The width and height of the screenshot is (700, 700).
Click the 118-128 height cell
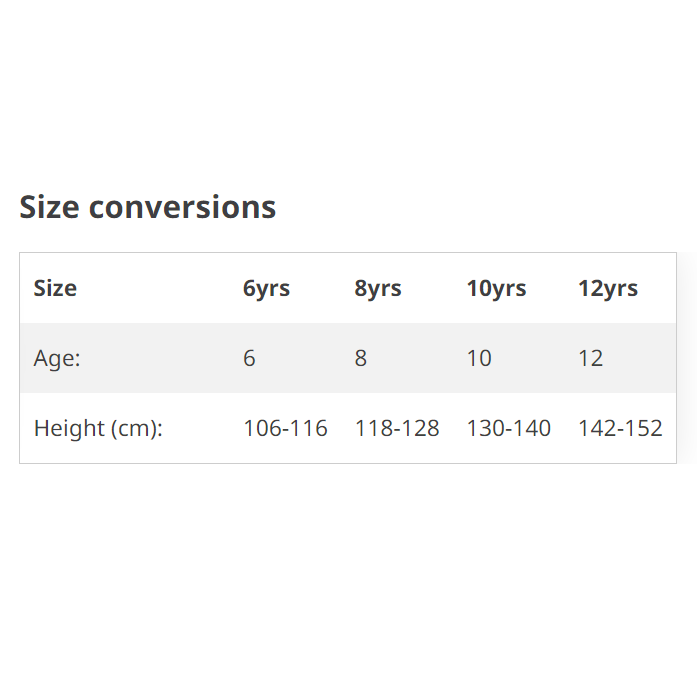tap(397, 428)
